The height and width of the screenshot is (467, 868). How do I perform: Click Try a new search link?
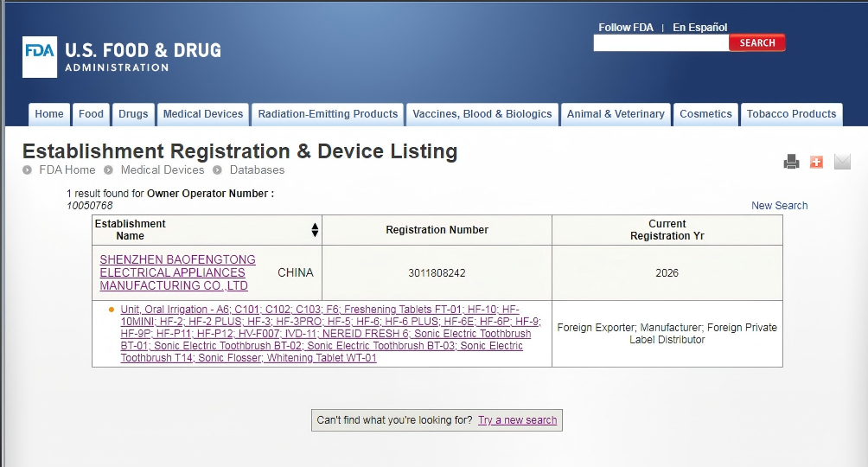click(x=518, y=420)
